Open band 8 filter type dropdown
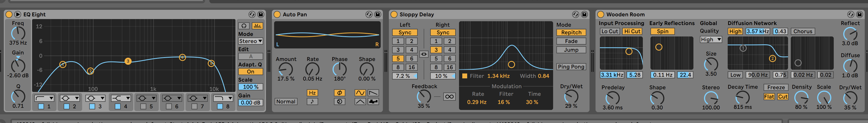 click(223, 98)
